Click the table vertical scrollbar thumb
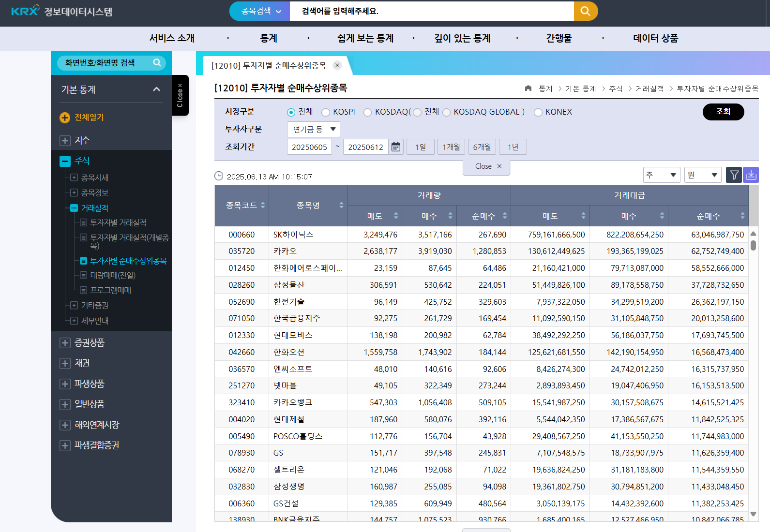Screen dimensions: 770x532 [754, 245]
